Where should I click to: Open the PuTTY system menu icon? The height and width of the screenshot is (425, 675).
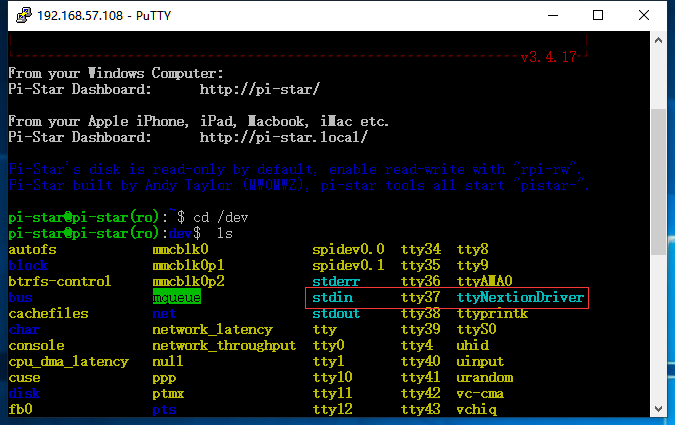[x=18, y=16]
